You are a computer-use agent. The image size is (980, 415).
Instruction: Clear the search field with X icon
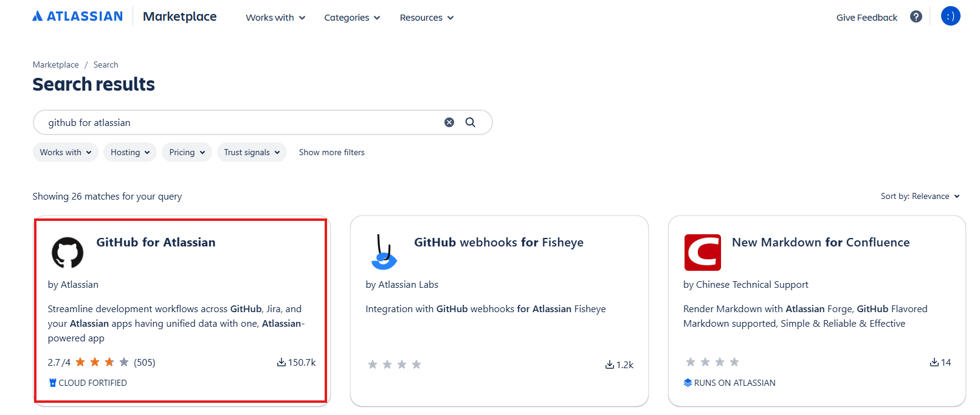[449, 122]
